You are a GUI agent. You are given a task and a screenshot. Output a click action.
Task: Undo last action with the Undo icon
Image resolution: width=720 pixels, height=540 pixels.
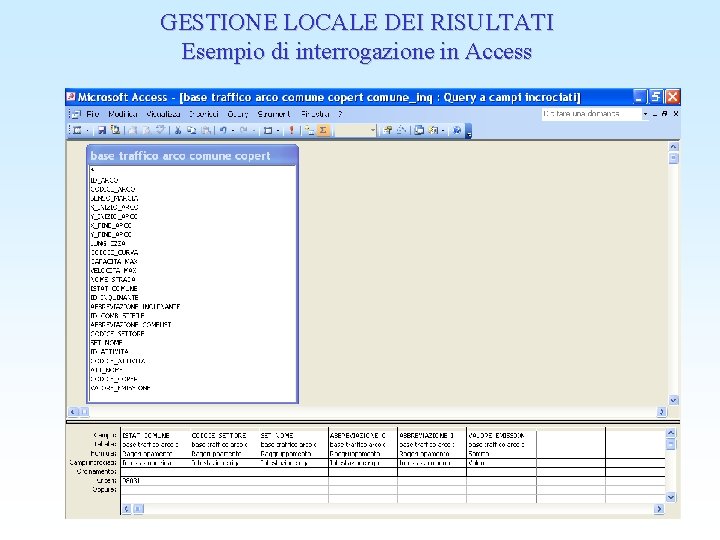[x=223, y=130]
